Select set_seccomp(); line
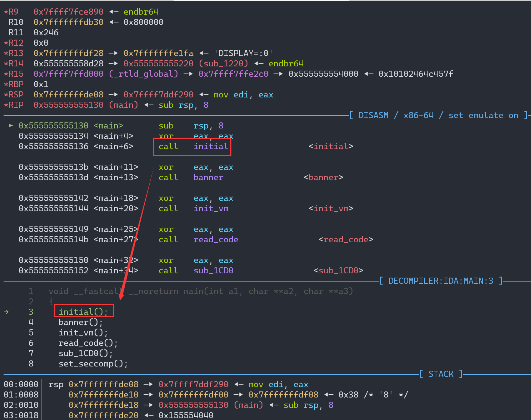 pyautogui.click(x=93, y=364)
